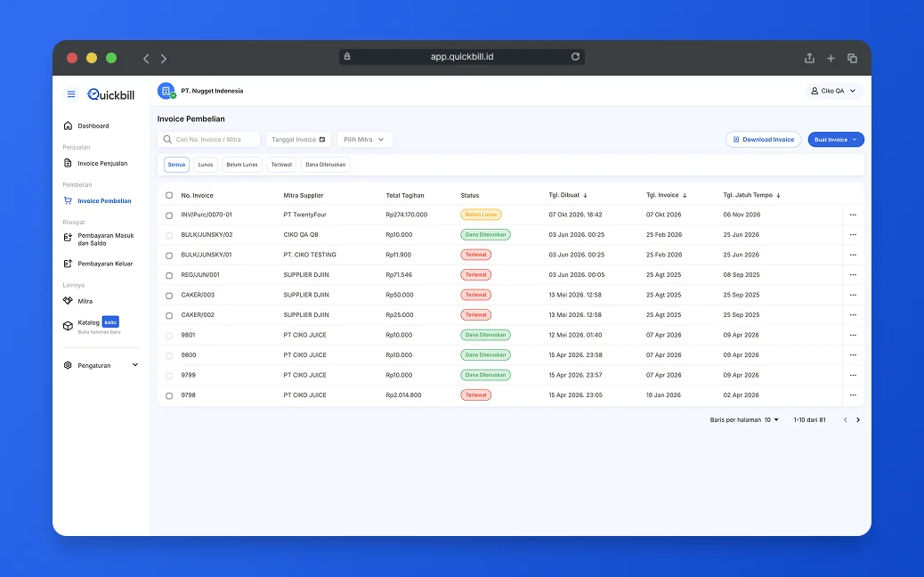Image resolution: width=924 pixels, height=577 pixels.
Task: Open more options for CAKER/002
Action: (x=853, y=314)
